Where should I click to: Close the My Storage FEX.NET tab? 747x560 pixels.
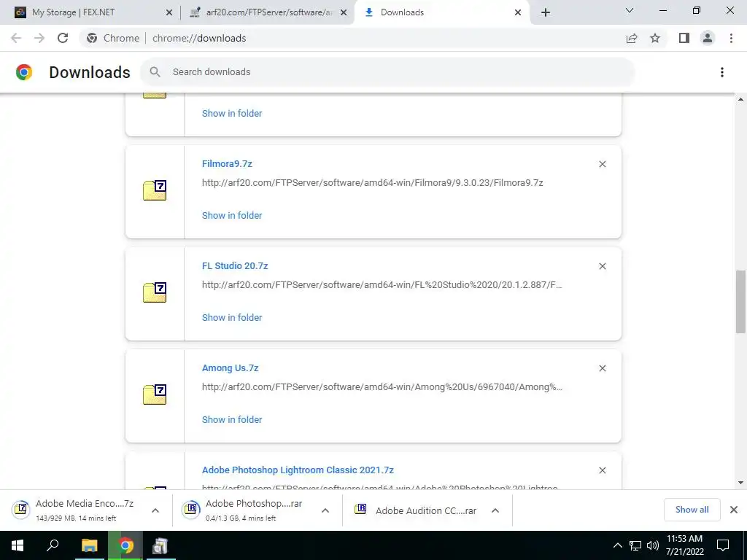169,12
